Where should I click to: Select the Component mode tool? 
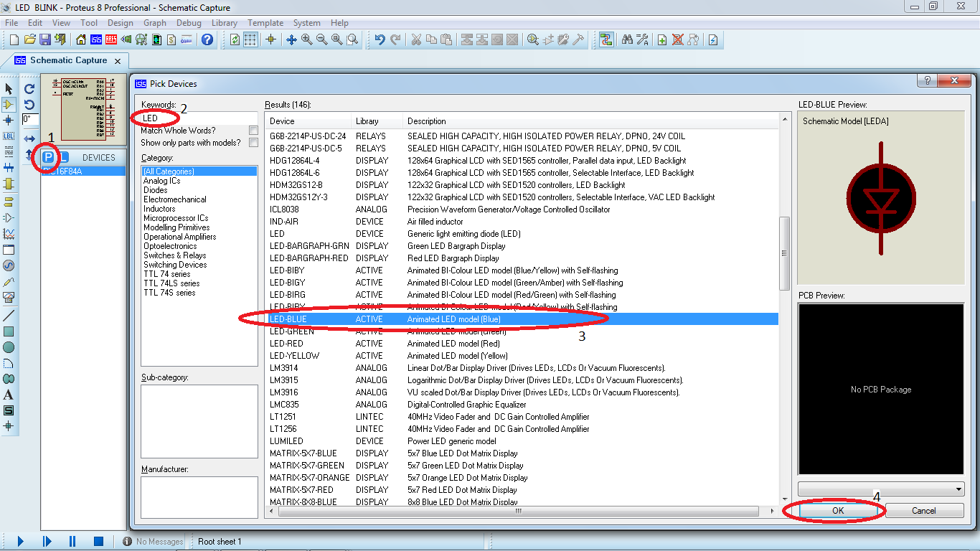(10, 105)
